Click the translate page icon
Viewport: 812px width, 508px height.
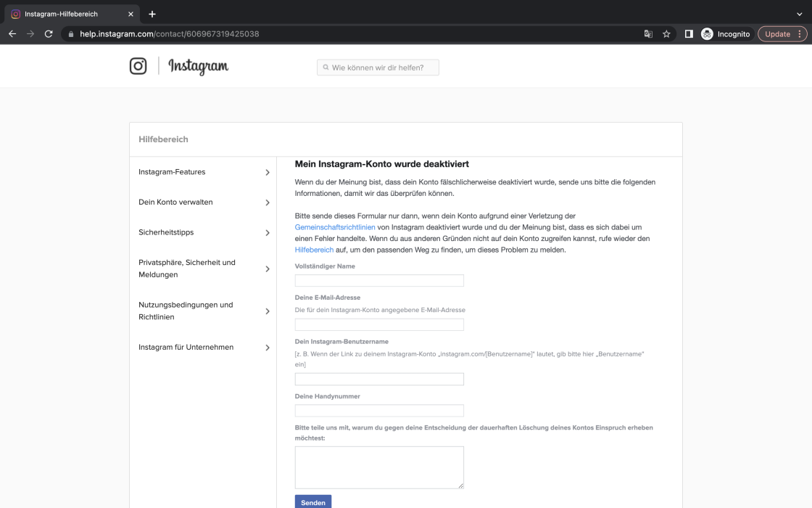click(648, 34)
